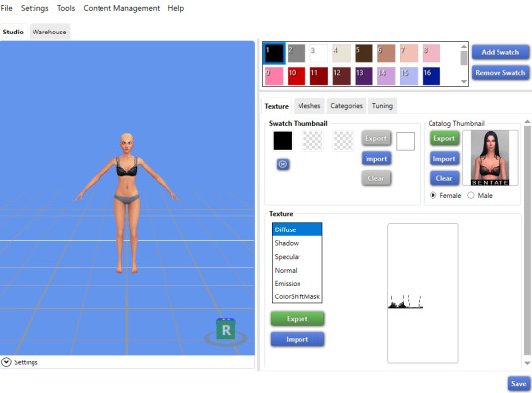Select red swatch number 10
Image resolution: width=532 pixels, height=393 pixels.
pos(297,76)
